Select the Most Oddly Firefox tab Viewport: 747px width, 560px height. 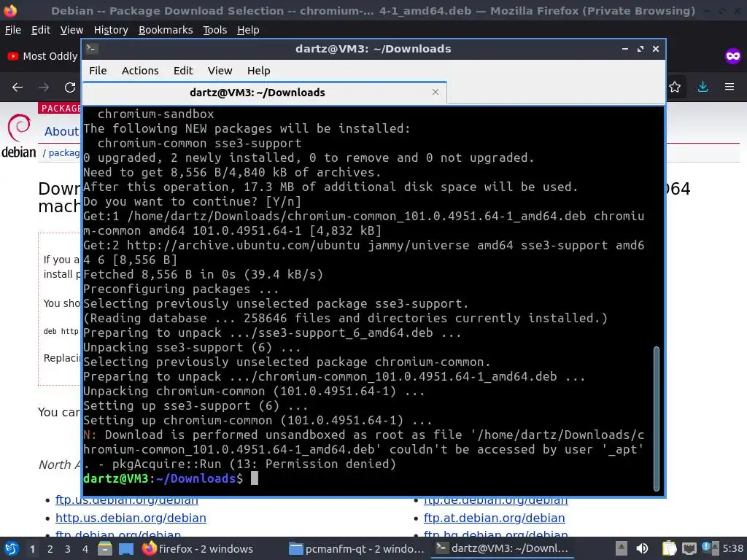(43, 56)
